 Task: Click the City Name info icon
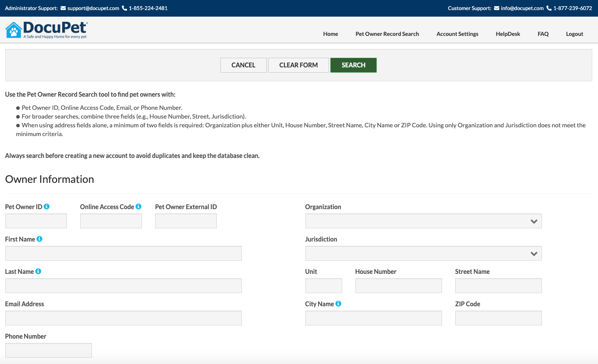[x=338, y=304]
